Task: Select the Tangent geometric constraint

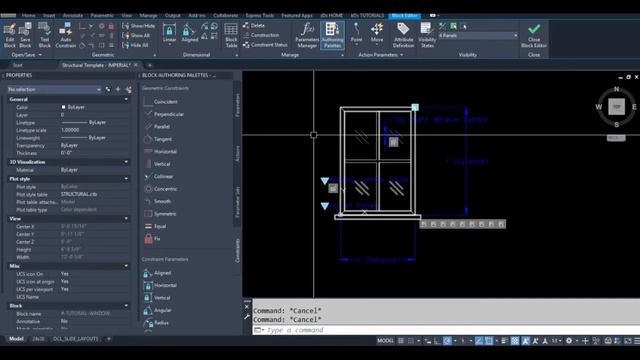Action: 158,139
